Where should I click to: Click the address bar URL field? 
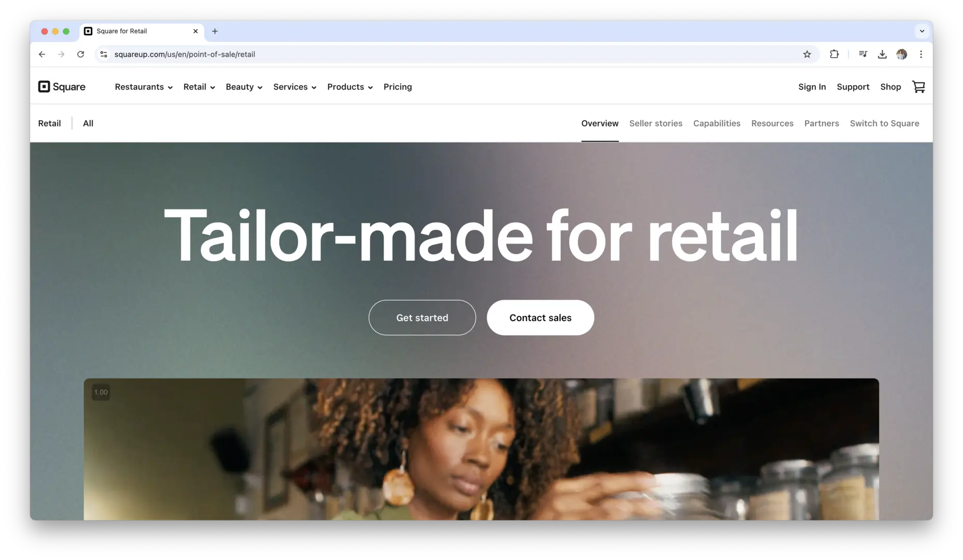451,54
